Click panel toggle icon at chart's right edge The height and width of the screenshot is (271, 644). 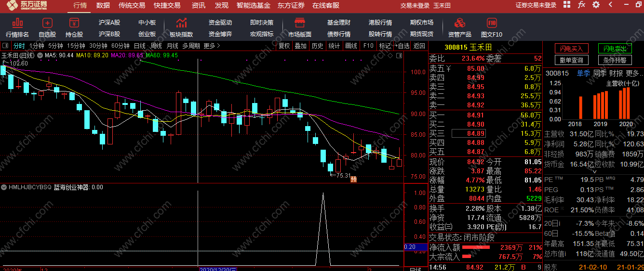pyautogui.click(x=400, y=55)
